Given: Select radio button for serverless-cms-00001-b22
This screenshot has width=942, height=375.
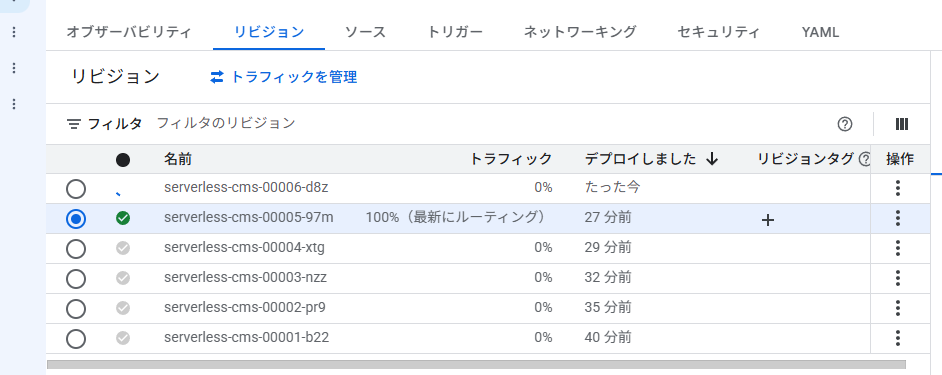Looking at the screenshot, I should (76, 339).
